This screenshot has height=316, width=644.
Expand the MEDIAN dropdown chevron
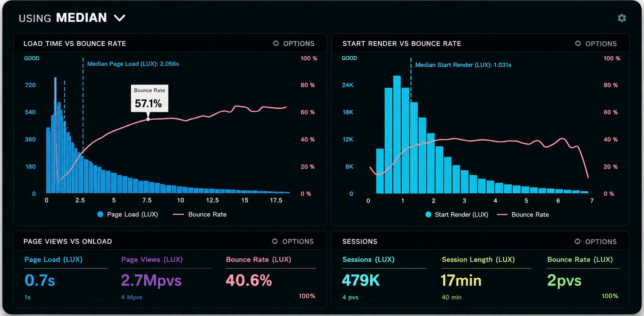[x=120, y=18]
